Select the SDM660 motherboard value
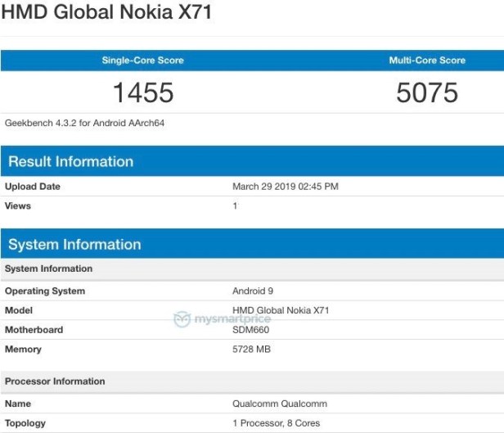Viewport: 504px width, 433px height. tap(250, 330)
